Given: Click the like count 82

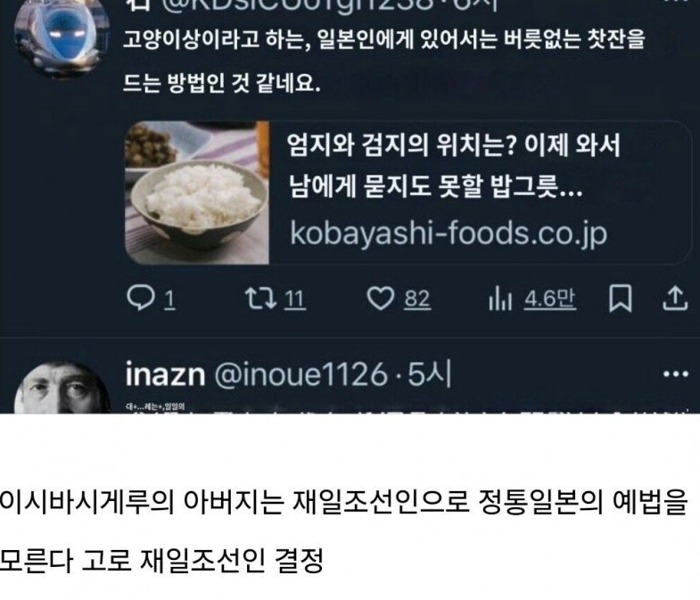Looking at the screenshot, I should pyautogui.click(x=417, y=299).
